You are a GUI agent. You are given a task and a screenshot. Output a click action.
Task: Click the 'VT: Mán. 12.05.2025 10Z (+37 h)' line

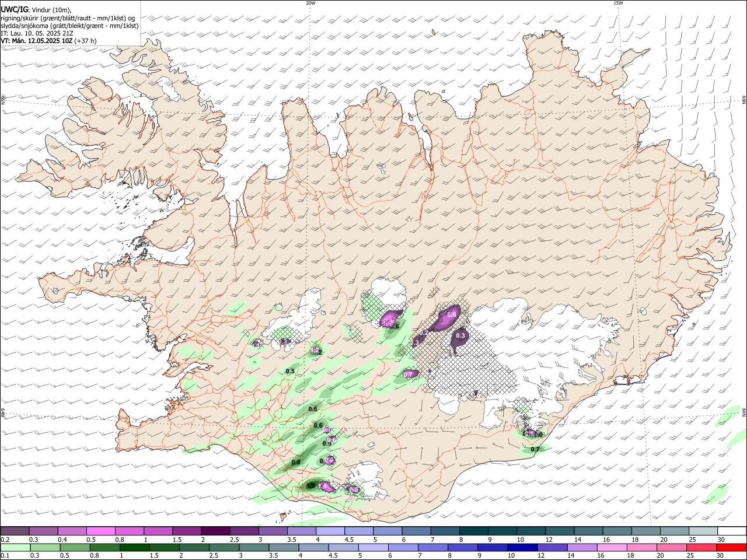(48, 41)
